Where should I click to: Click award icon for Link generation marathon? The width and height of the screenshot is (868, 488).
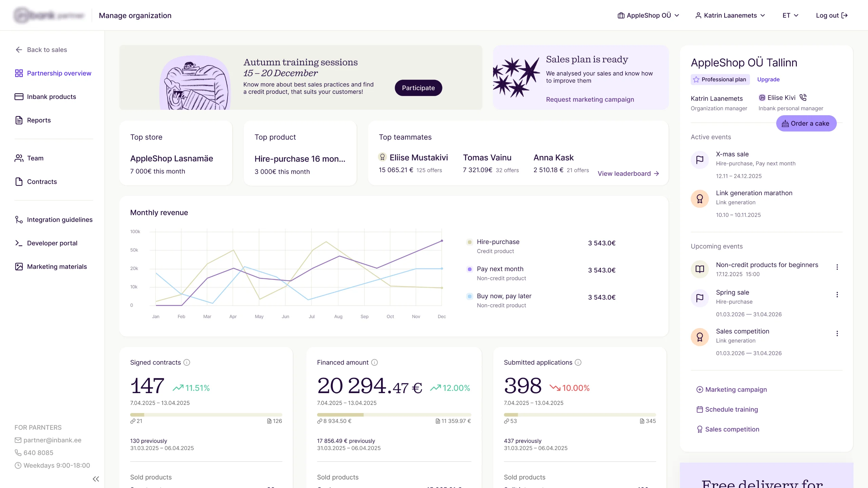700,199
